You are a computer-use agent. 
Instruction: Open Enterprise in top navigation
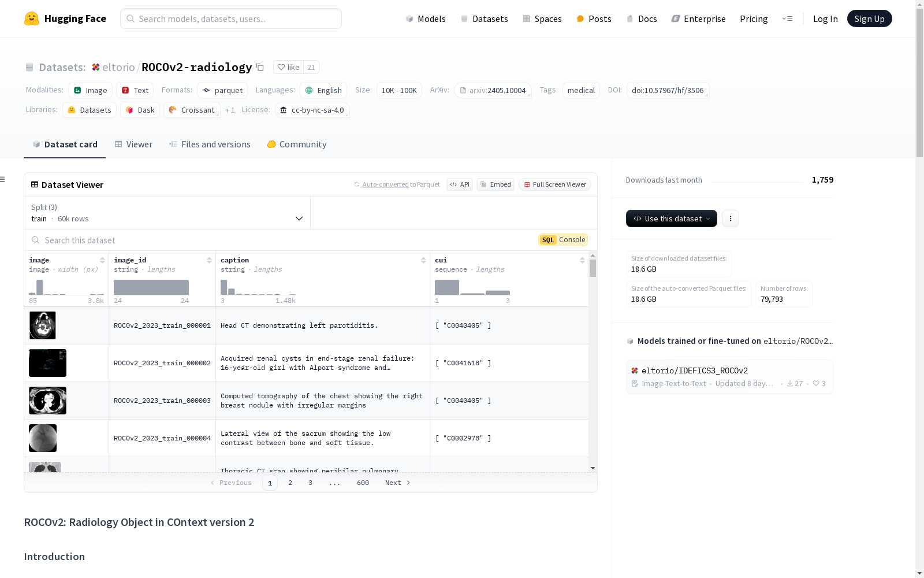(698, 18)
